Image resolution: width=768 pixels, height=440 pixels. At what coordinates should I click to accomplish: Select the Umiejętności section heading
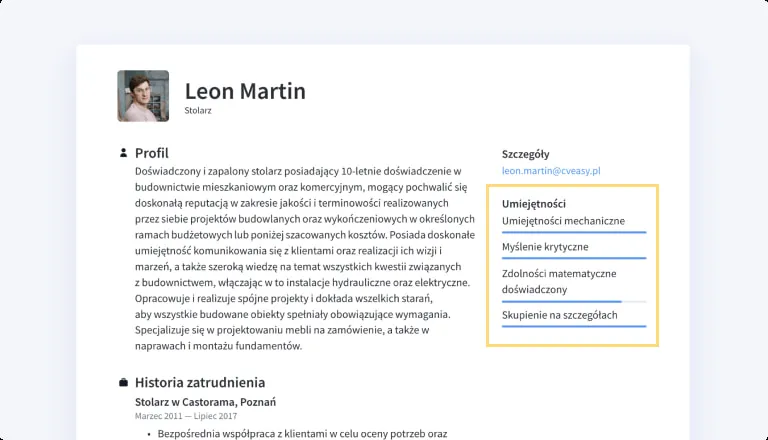click(533, 203)
